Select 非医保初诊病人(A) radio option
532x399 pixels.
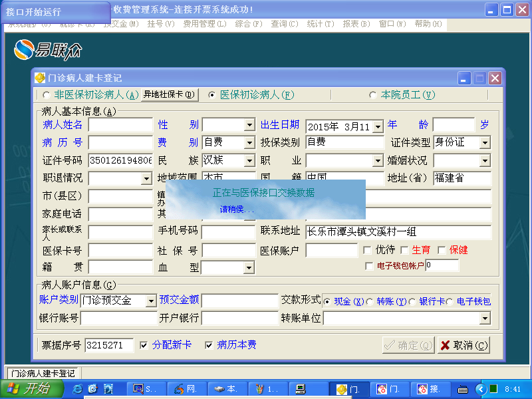click(46, 95)
